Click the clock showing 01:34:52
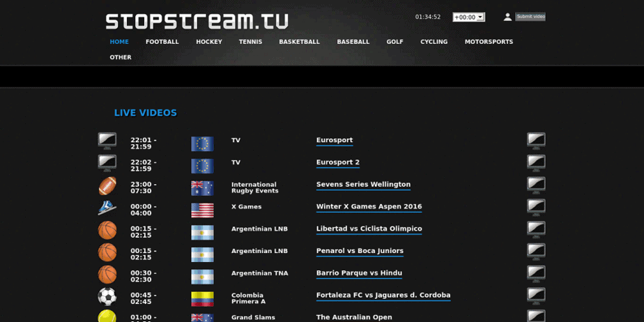The image size is (644, 322). (x=428, y=17)
